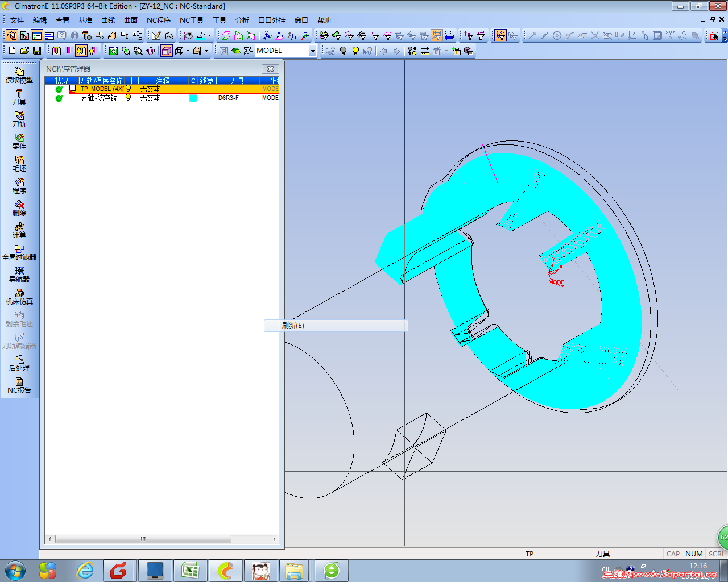Open the Windows Start menu
Image resolution: width=728 pixels, height=582 pixels.
[x=15, y=570]
